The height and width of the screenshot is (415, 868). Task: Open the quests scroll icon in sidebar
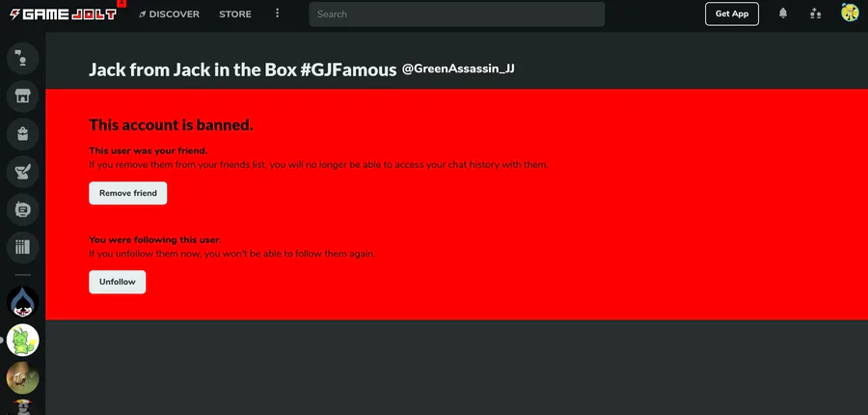coord(22,172)
